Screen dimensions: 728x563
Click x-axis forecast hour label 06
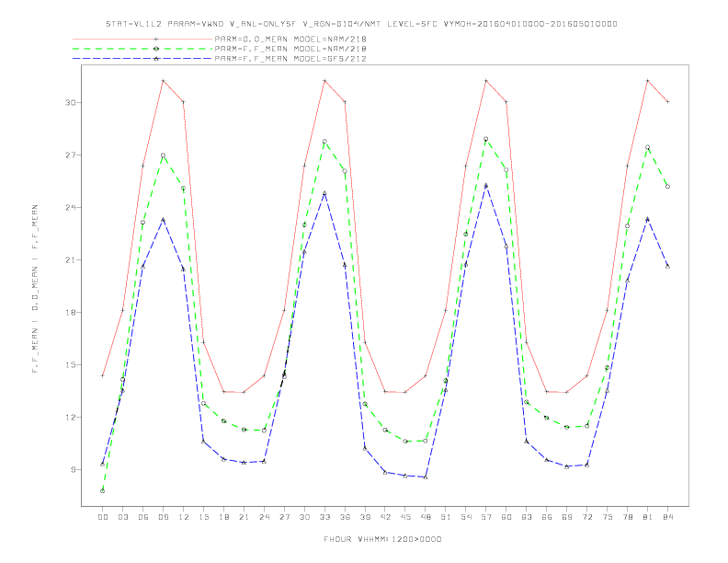tap(143, 517)
